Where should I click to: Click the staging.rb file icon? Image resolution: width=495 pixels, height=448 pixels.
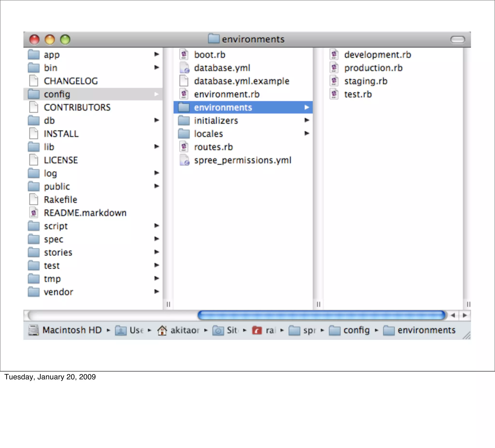334,81
